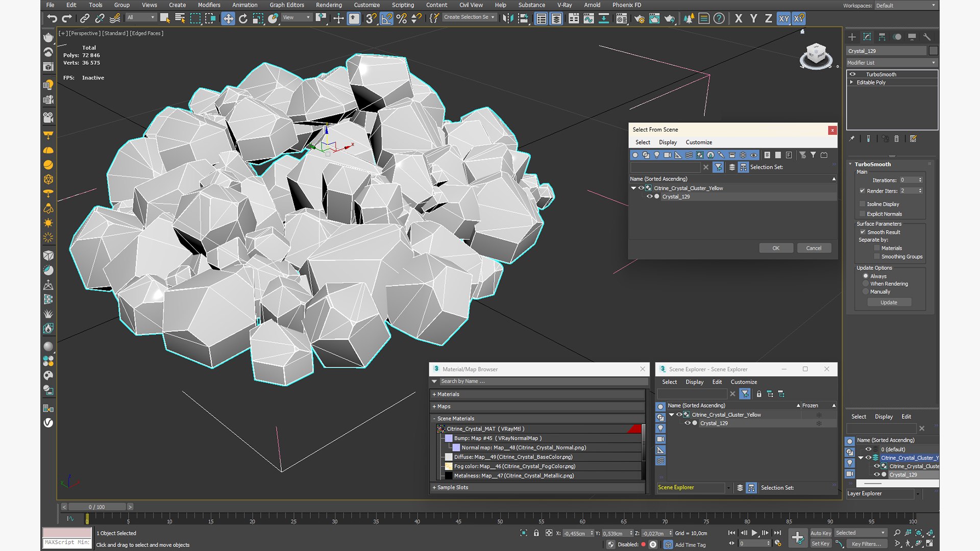Screen dimensions: 980x551
Task: Toggle TurboSmooth modifier eye icon
Action: tap(852, 74)
